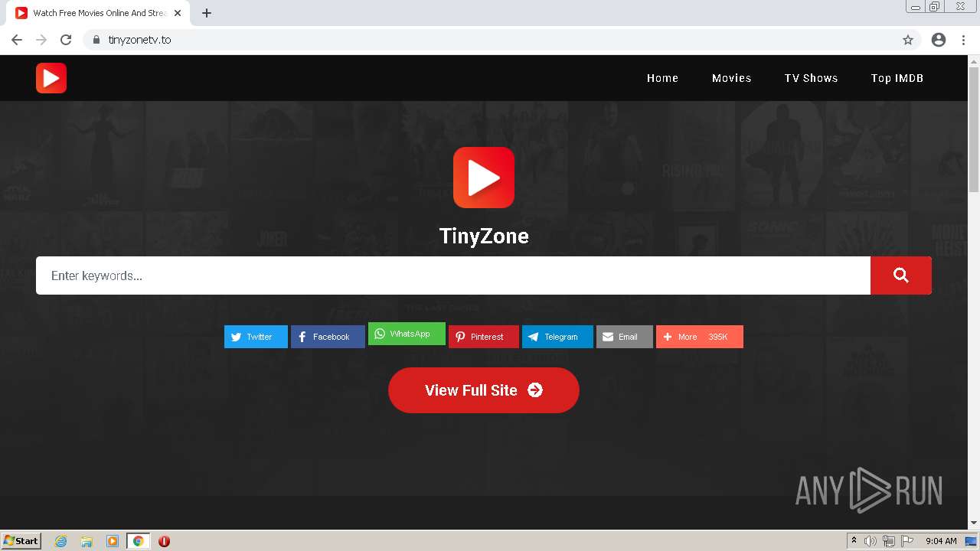The width and height of the screenshot is (980, 551).
Task: Share via the Twitter button
Action: [x=256, y=337]
